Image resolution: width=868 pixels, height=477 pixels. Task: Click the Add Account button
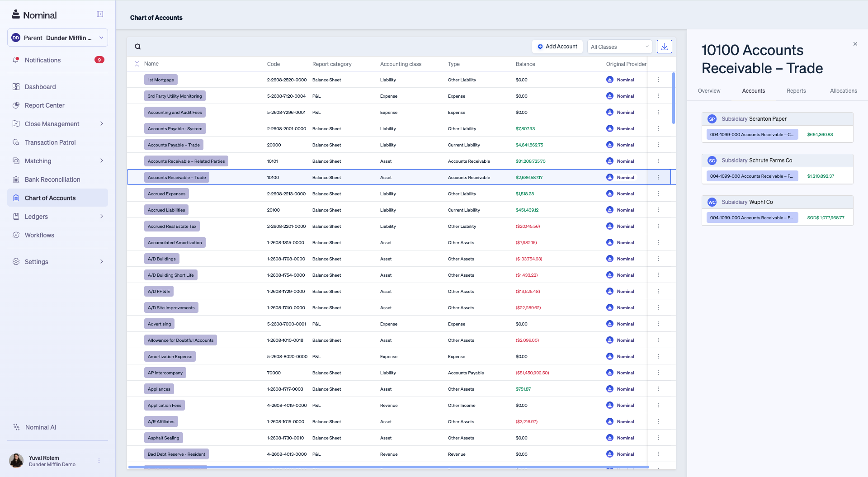tap(557, 46)
